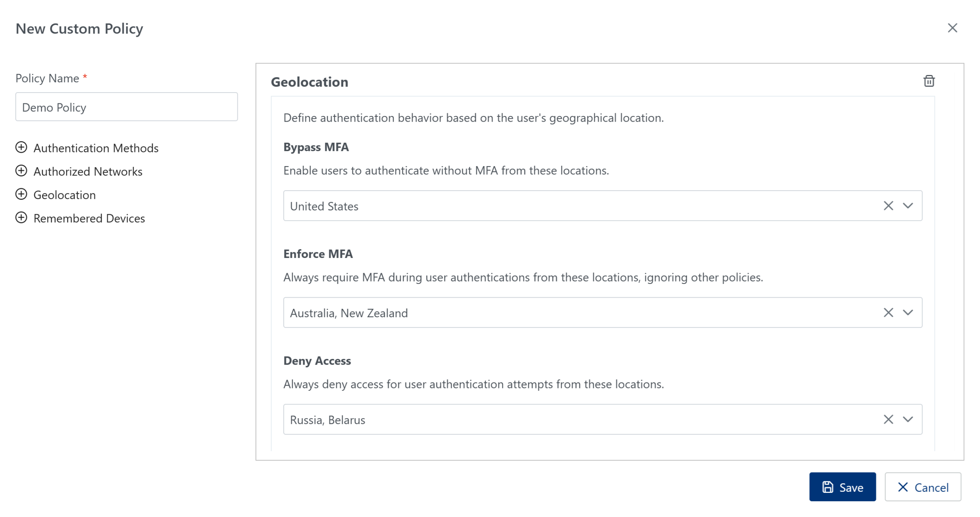The image size is (980, 517).
Task: Click the Policy Name input field
Action: tap(126, 107)
